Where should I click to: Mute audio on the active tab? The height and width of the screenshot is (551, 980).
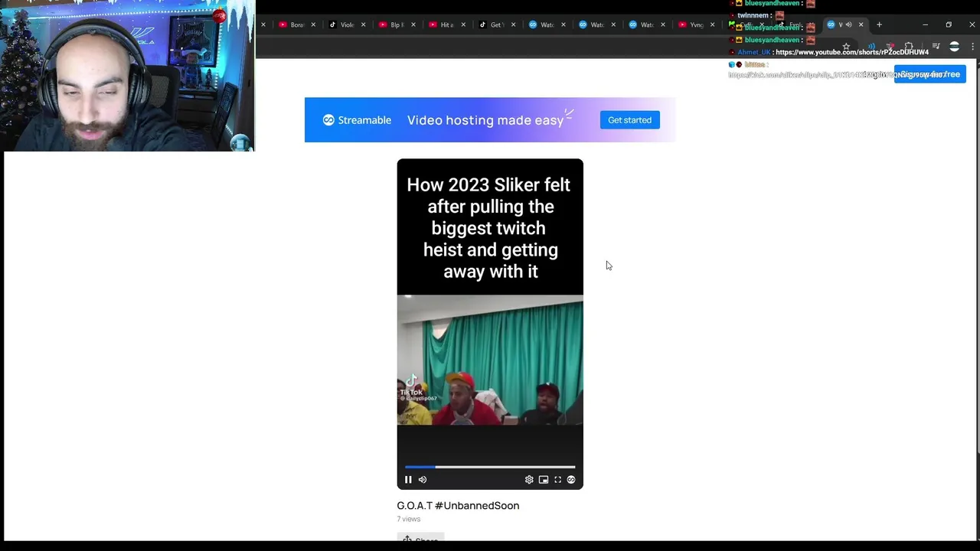848,24
